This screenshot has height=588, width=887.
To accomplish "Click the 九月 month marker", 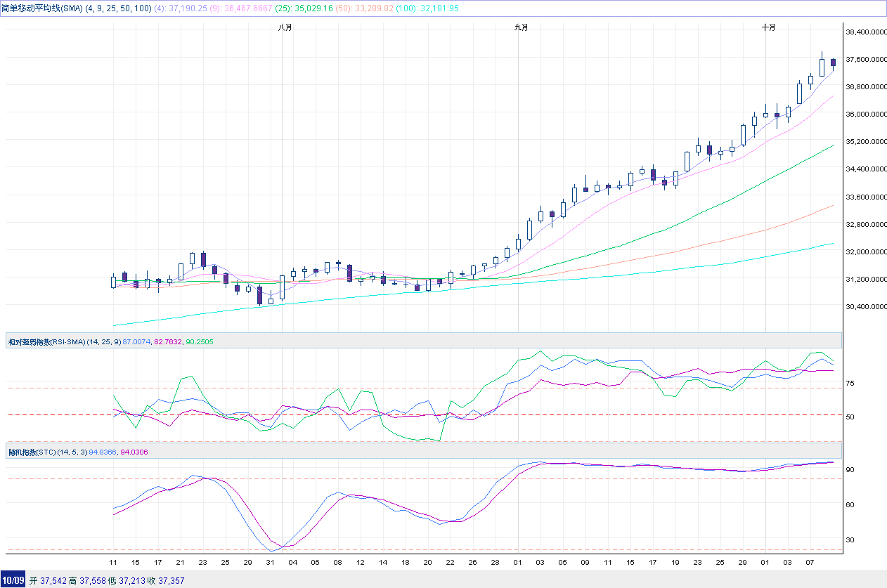I will [521, 27].
